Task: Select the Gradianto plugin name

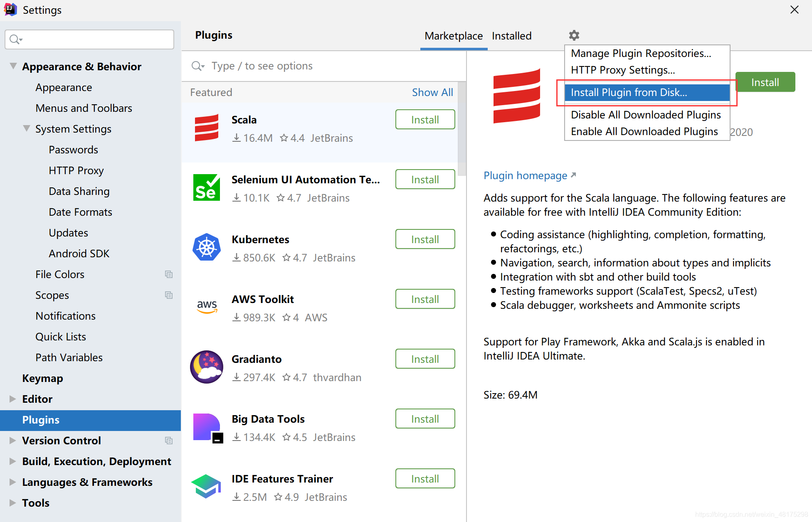Action: tap(257, 359)
